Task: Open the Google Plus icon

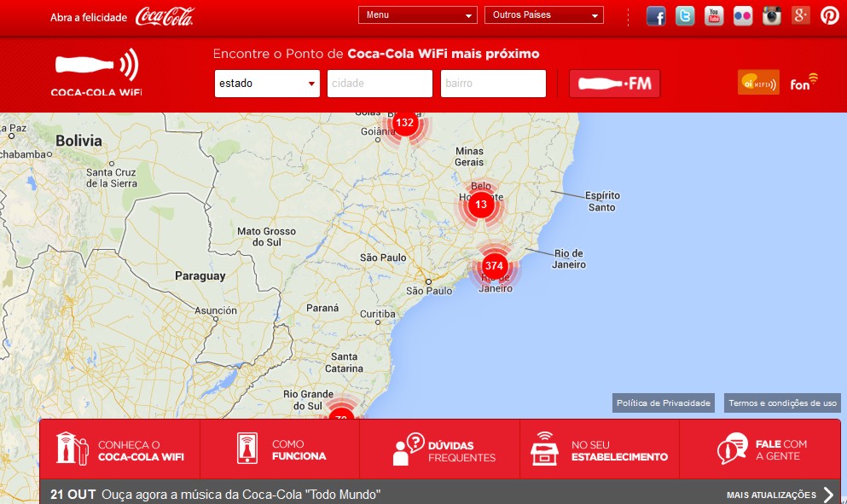Action: pyautogui.click(x=801, y=15)
